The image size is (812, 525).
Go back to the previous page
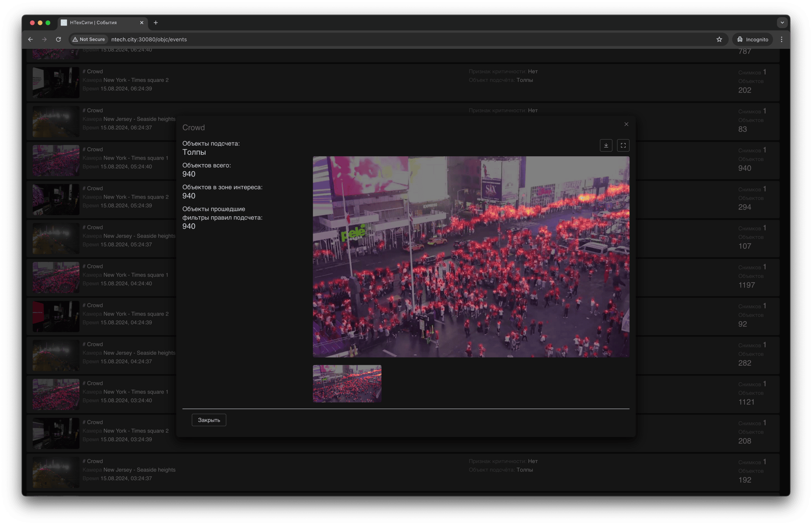coord(30,39)
